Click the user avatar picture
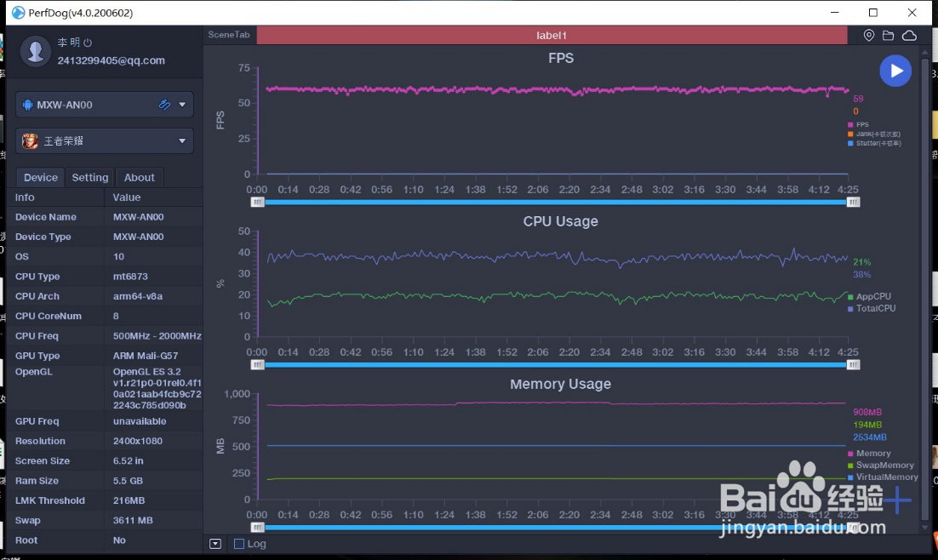 coord(35,51)
